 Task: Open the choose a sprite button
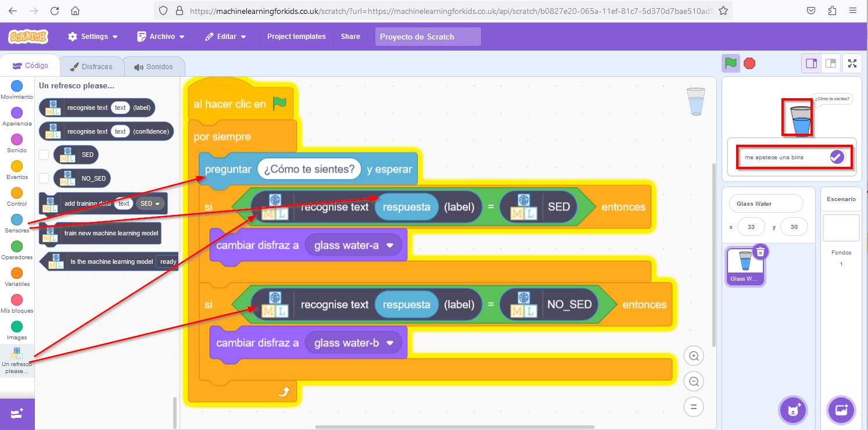tap(793, 410)
